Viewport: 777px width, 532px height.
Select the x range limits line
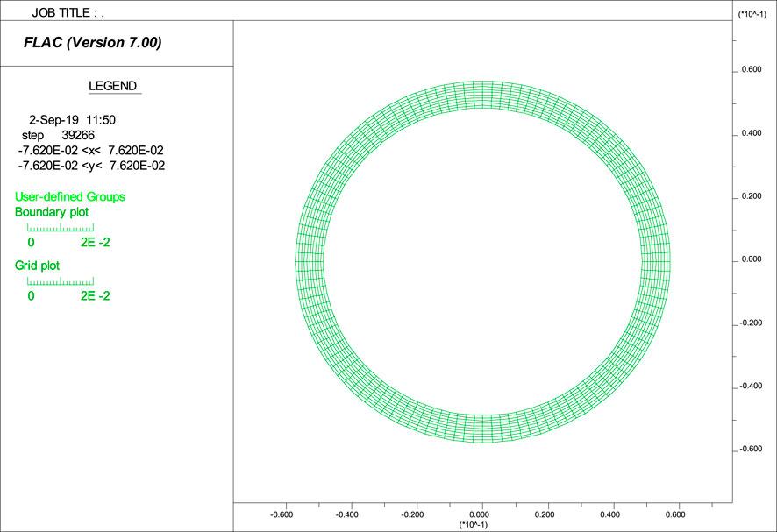(91, 150)
